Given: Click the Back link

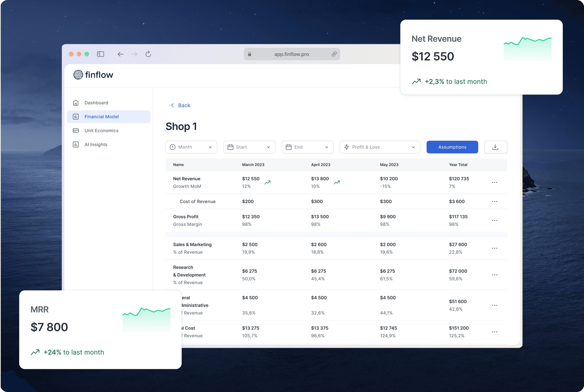Looking at the screenshot, I should (x=181, y=105).
